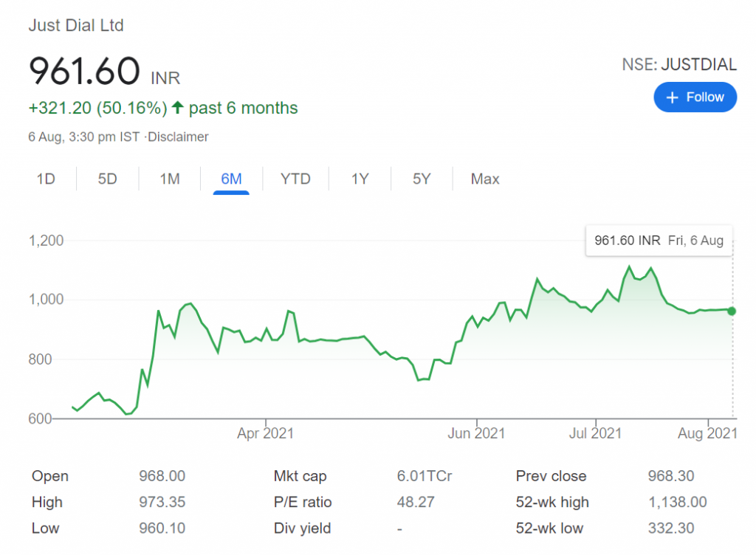Click the Jul 2021 axis label

[596, 433]
